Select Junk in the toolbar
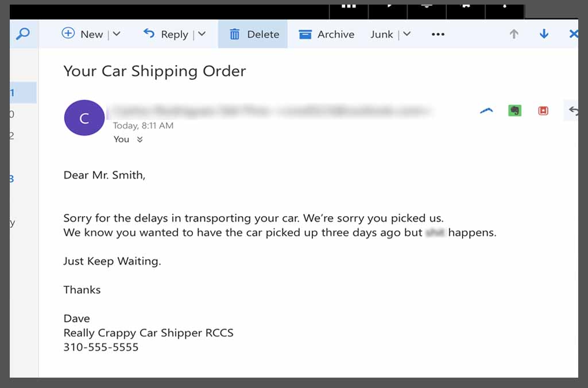Image resolution: width=588 pixels, height=388 pixels. pos(381,34)
